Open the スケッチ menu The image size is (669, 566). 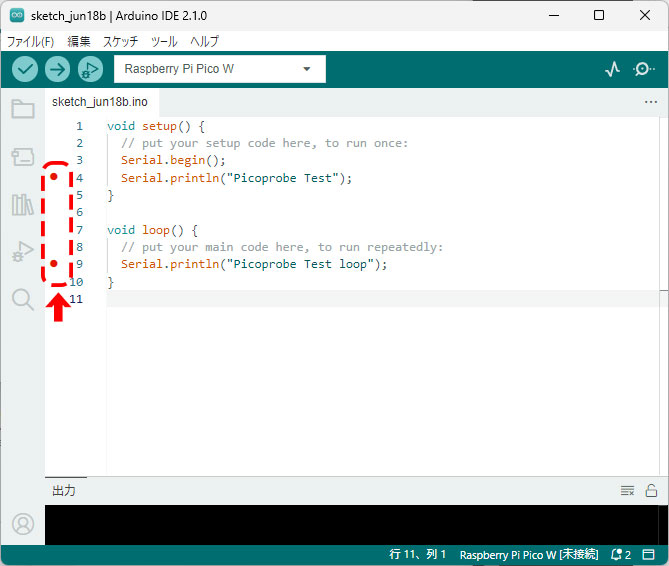point(121,41)
